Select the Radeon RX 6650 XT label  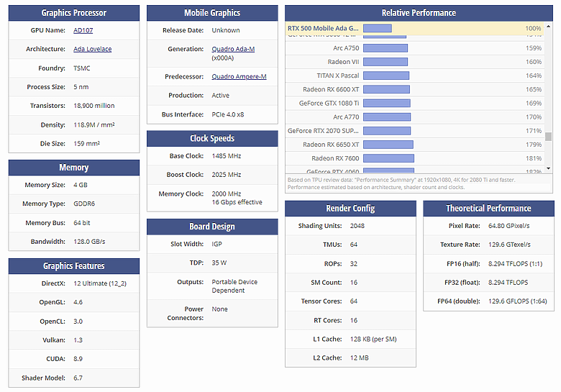click(331, 145)
